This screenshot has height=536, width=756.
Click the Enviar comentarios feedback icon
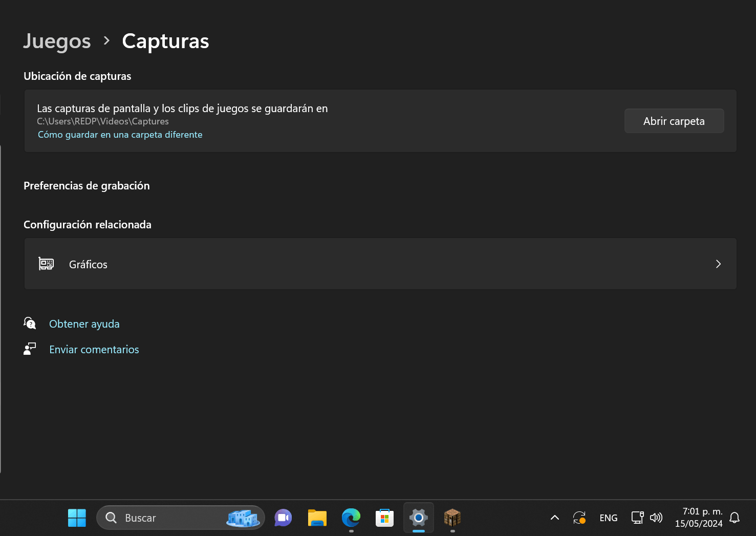30,349
